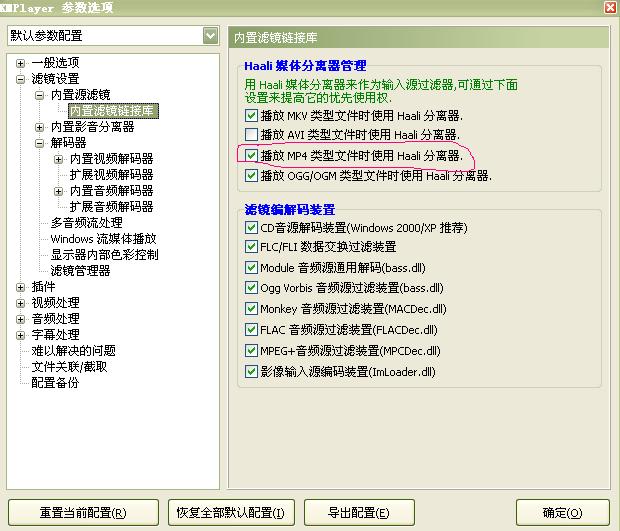Select 视频处理 in the settings tree
Image resolution: width=620 pixels, height=531 pixels.
pyautogui.click(x=55, y=303)
